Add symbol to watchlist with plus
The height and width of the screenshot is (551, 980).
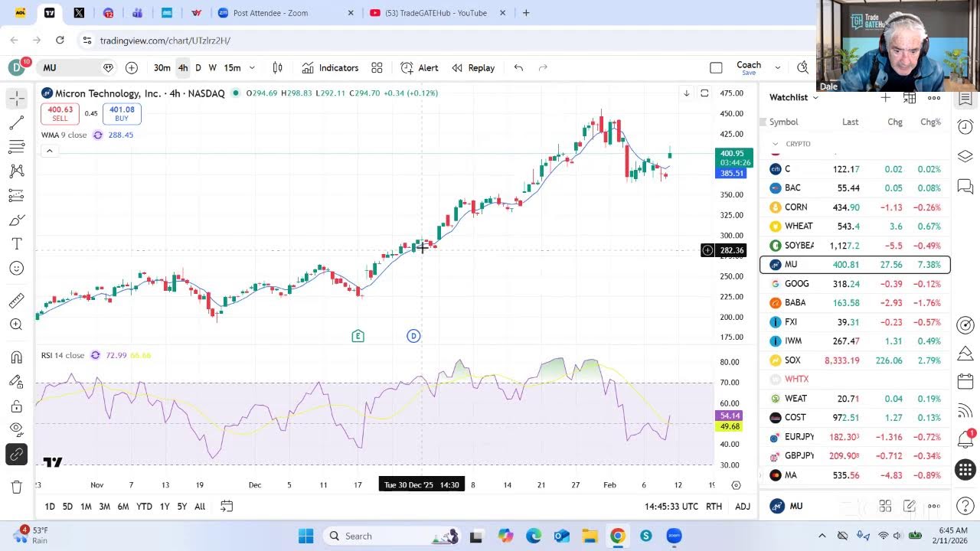[x=885, y=97]
